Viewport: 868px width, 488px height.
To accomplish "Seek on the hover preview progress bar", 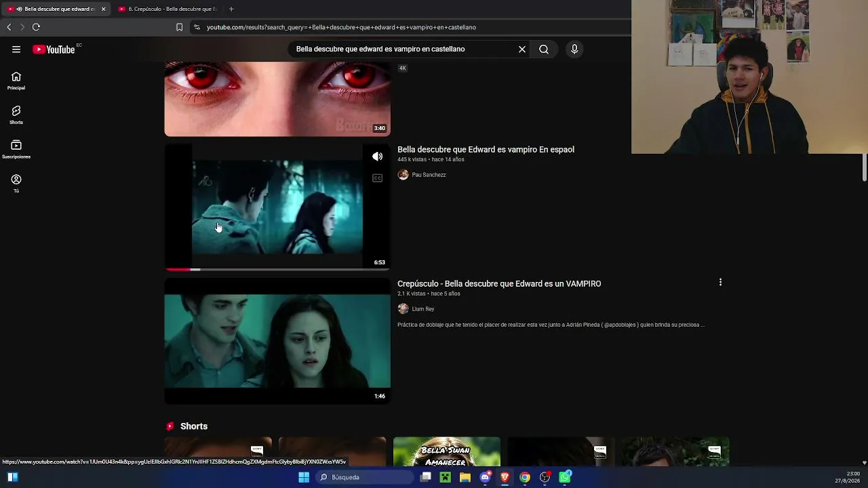I will coord(277,269).
